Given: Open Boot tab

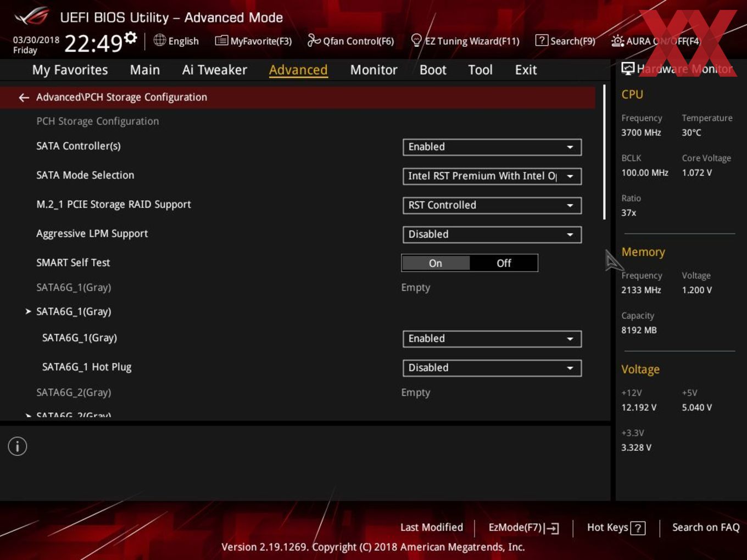Looking at the screenshot, I should (433, 70).
